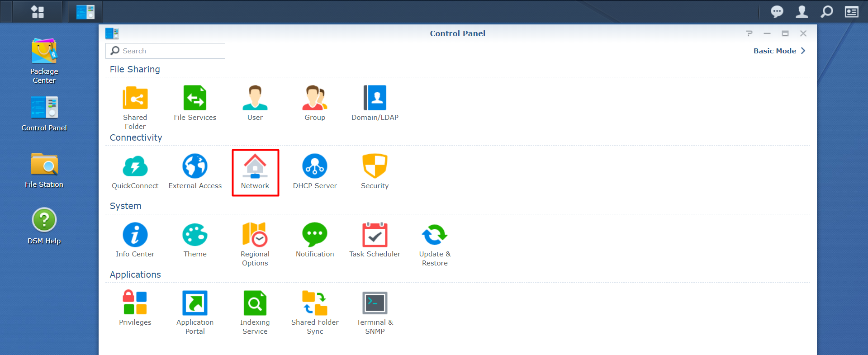Click the Applications section heading
The height and width of the screenshot is (355, 868).
coord(135,275)
